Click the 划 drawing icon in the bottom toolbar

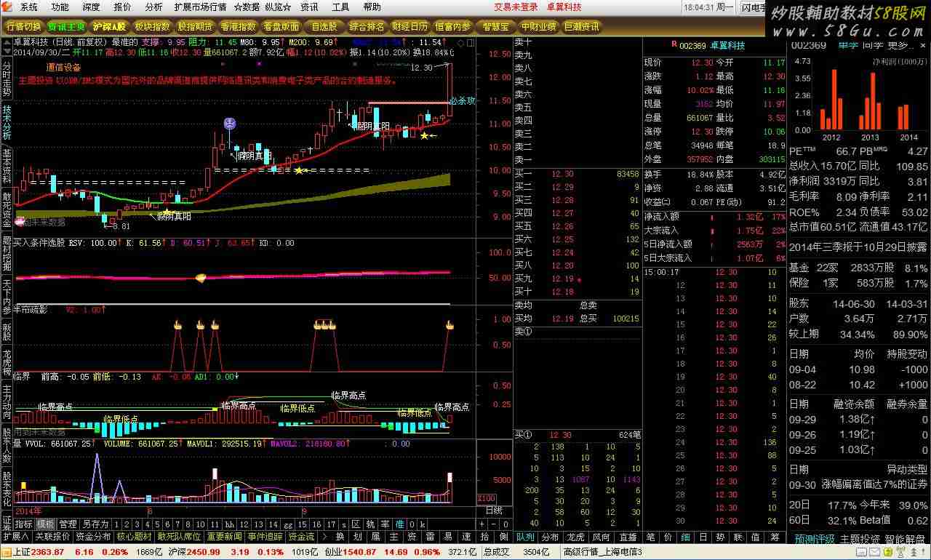point(358,536)
